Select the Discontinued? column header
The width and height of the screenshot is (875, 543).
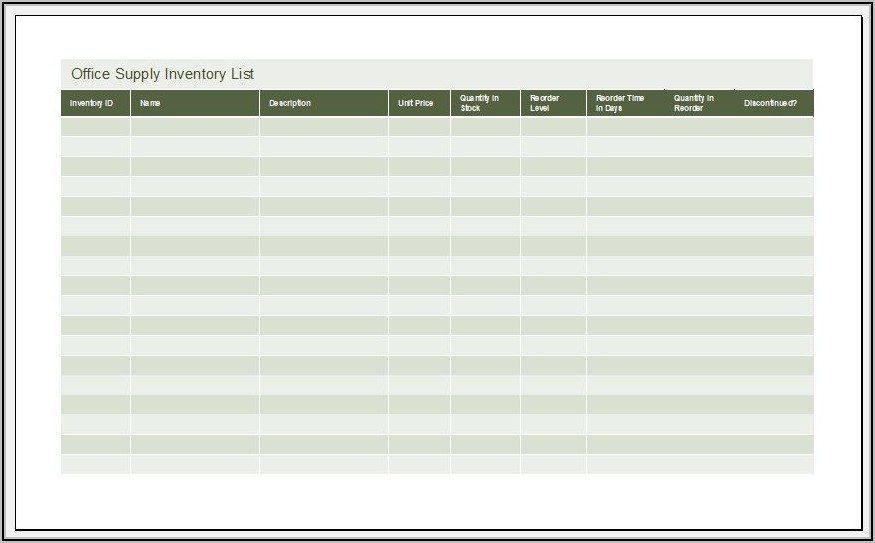tap(774, 103)
